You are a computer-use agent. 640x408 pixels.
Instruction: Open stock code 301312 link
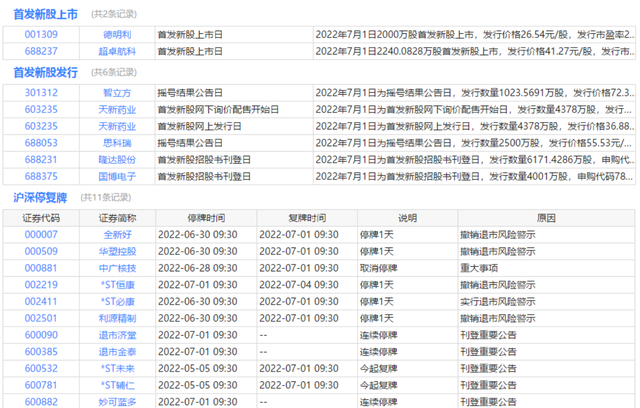[x=41, y=93]
